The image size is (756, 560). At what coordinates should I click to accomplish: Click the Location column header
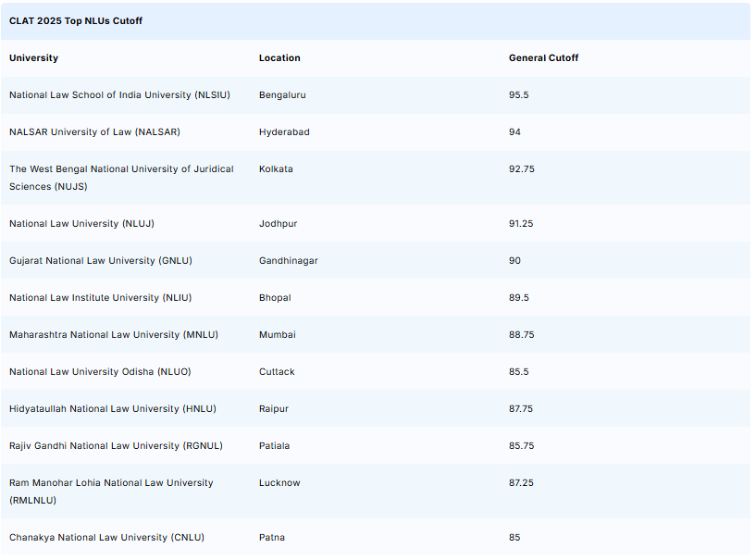click(x=279, y=58)
